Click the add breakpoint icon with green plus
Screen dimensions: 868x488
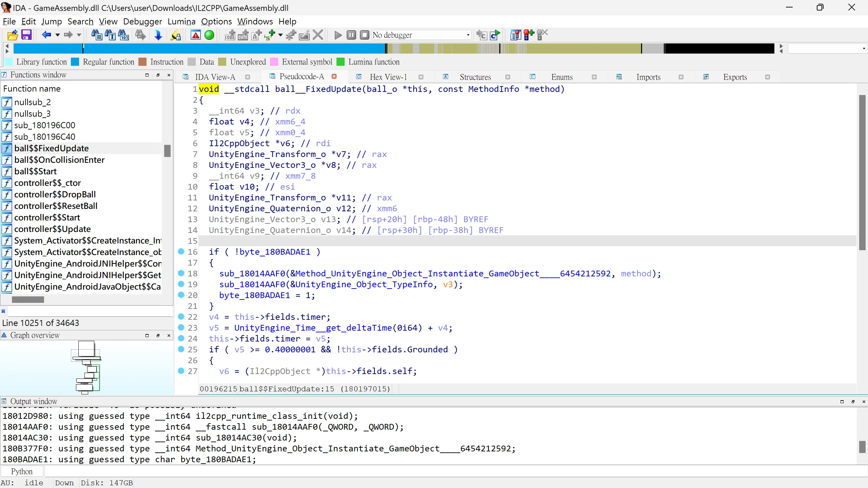click(529, 35)
